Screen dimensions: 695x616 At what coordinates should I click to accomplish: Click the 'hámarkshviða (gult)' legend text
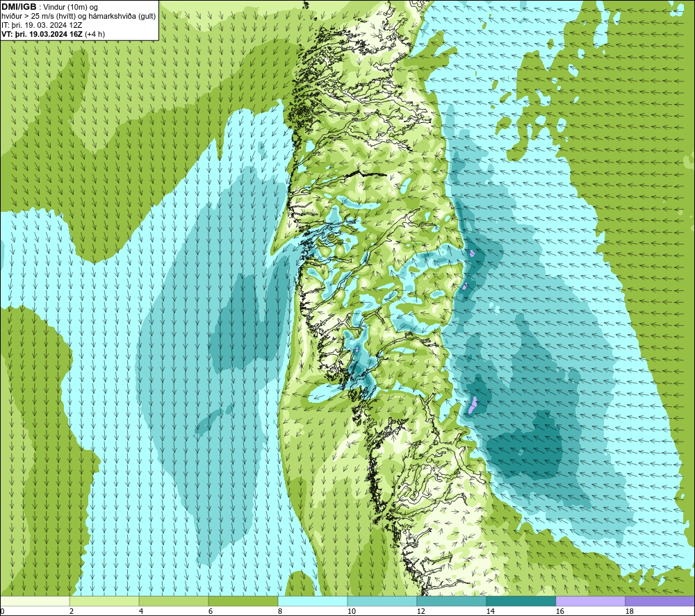(x=123, y=17)
